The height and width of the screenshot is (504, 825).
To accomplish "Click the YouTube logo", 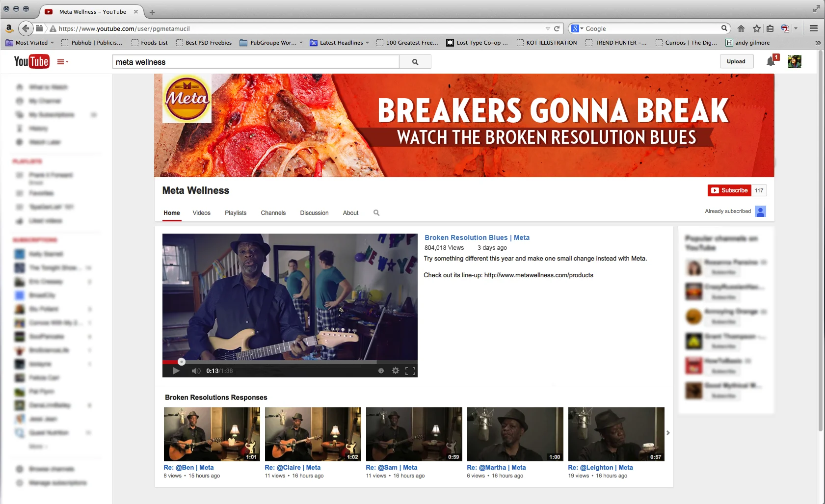I will (31, 61).
